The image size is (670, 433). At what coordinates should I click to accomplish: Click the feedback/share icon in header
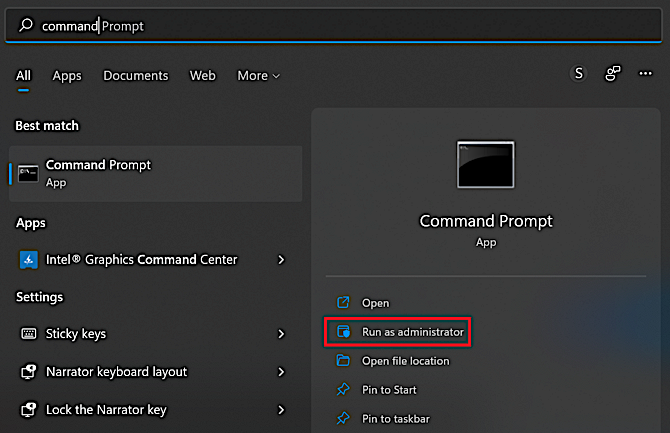pyautogui.click(x=612, y=74)
